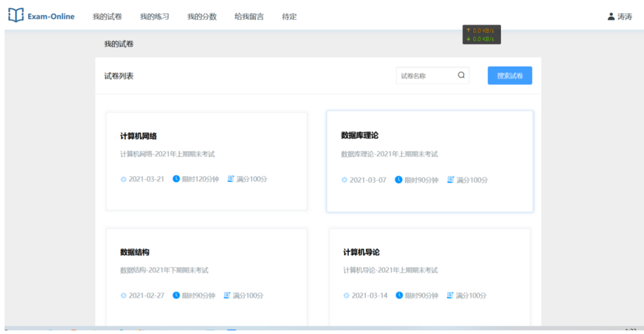This screenshot has width=644, height=334.
Task: Click the clock icon on the 数据结构 card
Action: [176, 295]
